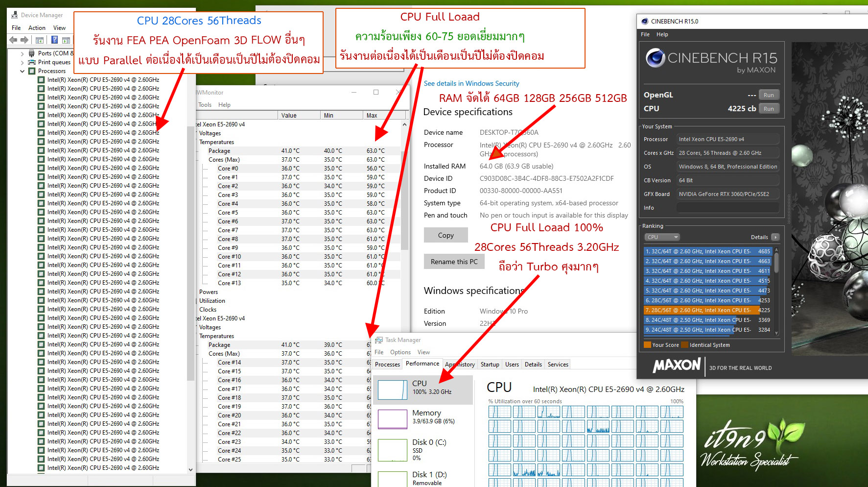This screenshot has height=487, width=868.
Task: Click the Max column header in HWMonitor
Action: pyautogui.click(x=384, y=116)
